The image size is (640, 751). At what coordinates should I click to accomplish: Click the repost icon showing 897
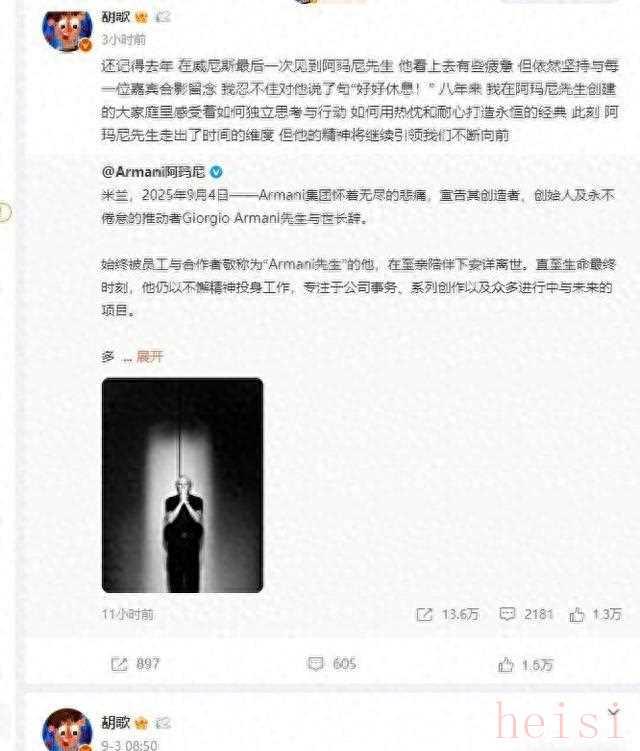tap(119, 664)
